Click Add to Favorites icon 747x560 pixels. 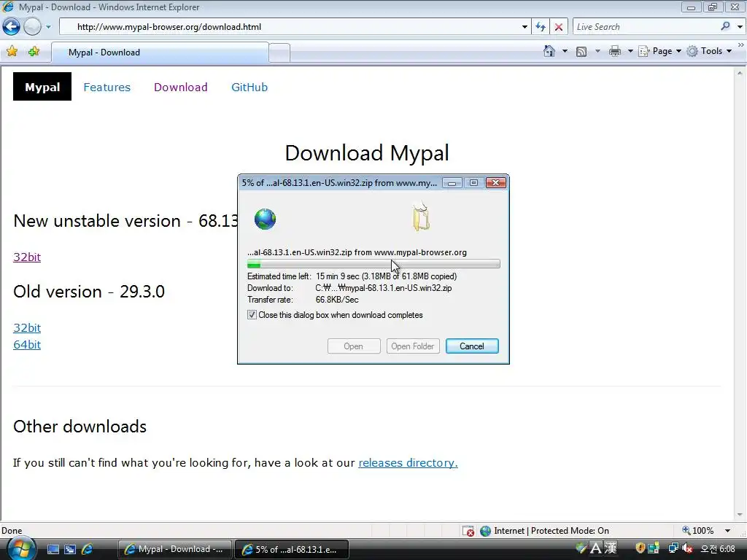coord(34,52)
